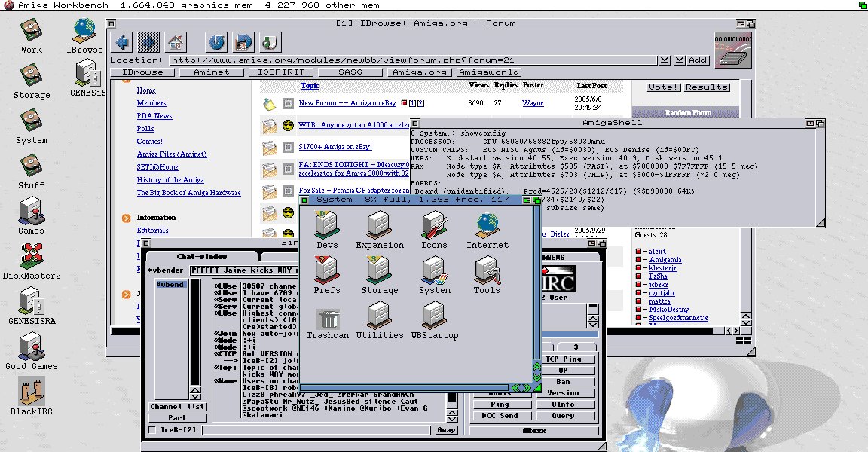
Task: Open the Aminet fastlink
Action: click(x=212, y=72)
